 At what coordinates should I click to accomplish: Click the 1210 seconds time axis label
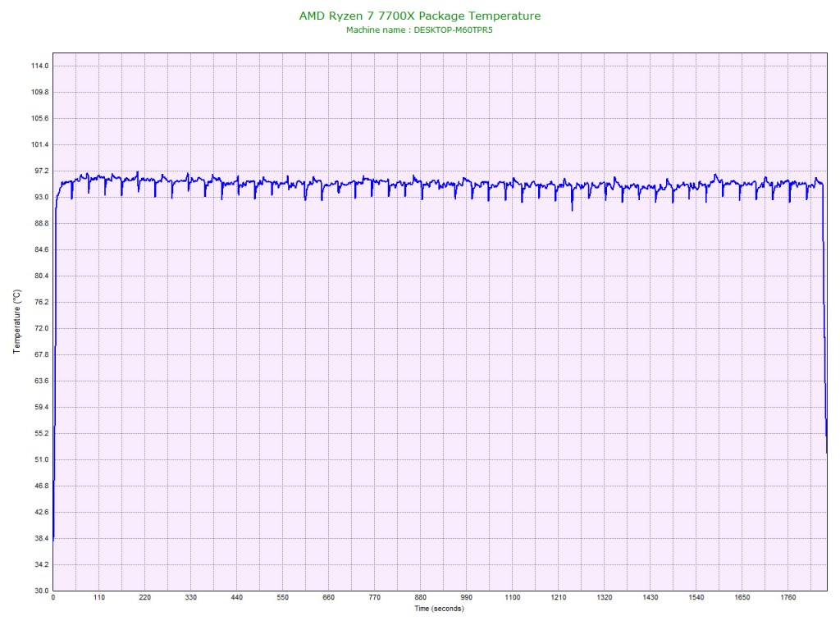click(x=558, y=598)
